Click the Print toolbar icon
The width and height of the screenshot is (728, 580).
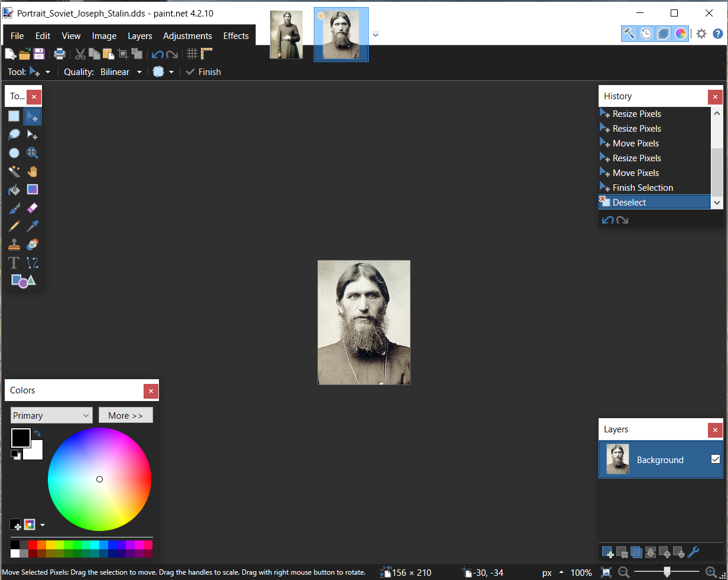[60, 54]
